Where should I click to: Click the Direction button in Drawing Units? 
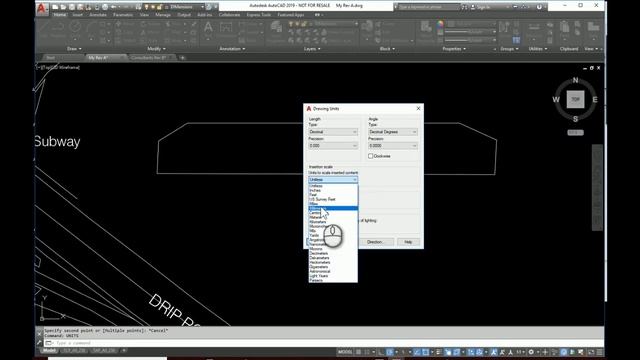(374, 242)
